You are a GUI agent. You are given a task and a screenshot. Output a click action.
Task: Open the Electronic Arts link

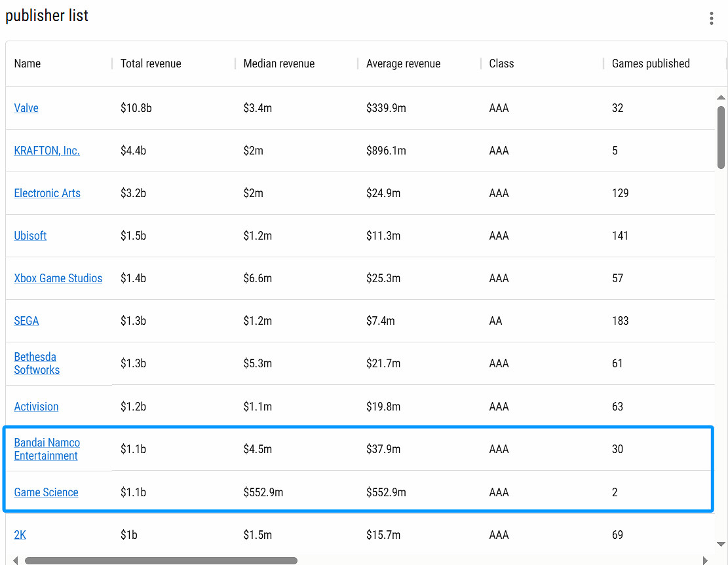tap(47, 193)
